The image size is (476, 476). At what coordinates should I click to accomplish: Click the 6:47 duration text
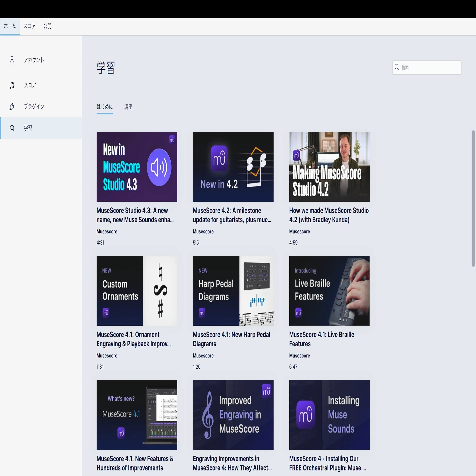tap(293, 367)
